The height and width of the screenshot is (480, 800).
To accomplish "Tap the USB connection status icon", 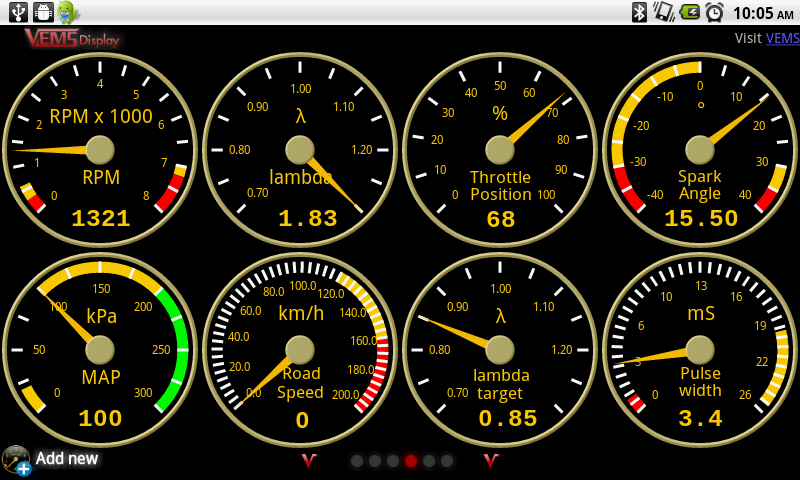I will (x=18, y=12).
